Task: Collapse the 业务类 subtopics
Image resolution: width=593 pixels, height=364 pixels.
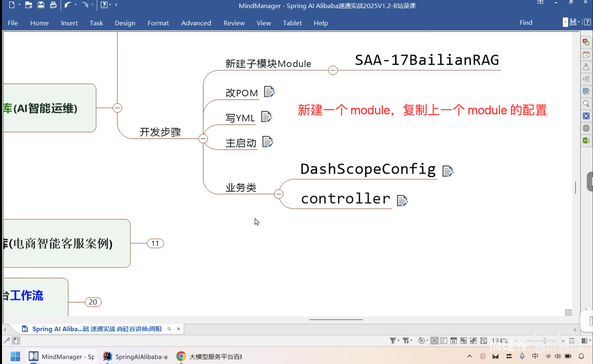Action: tap(279, 194)
